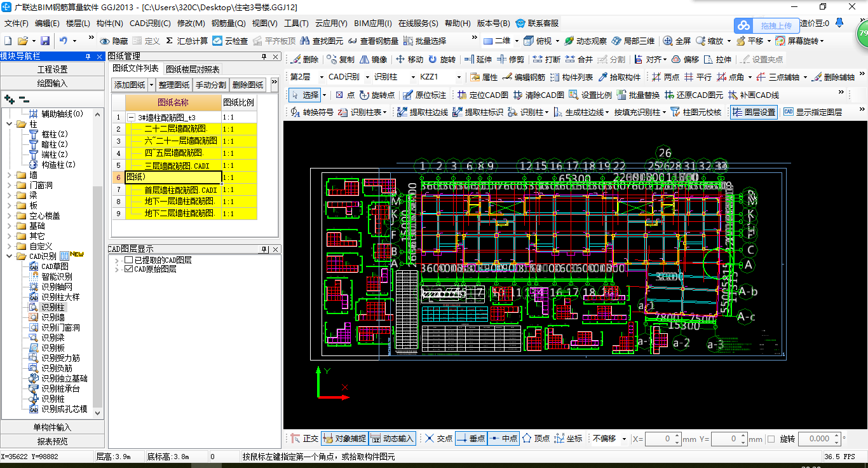Open the CAD识别(C) menu

(x=150, y=23)
